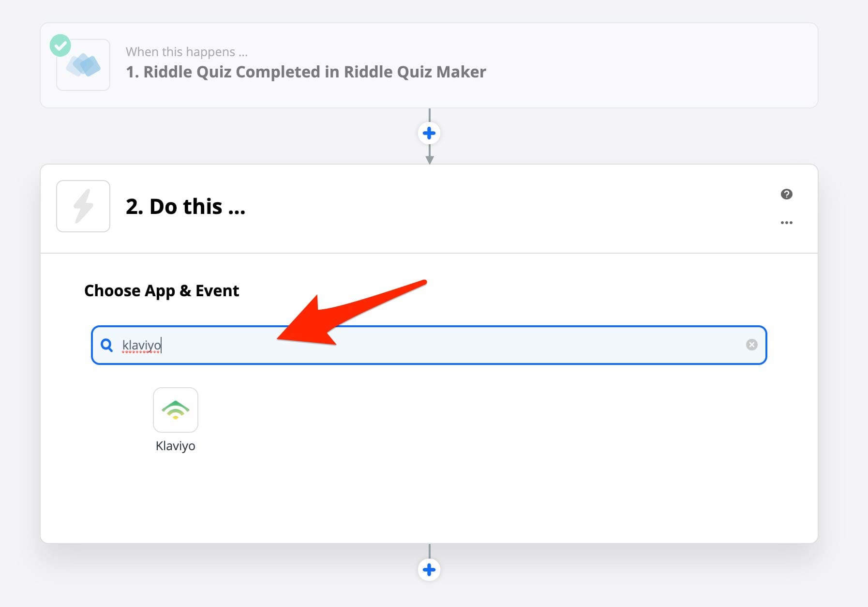Add a step below the Do this card
The height and width of the screenshot is (607, 868).
pos(429,570)
